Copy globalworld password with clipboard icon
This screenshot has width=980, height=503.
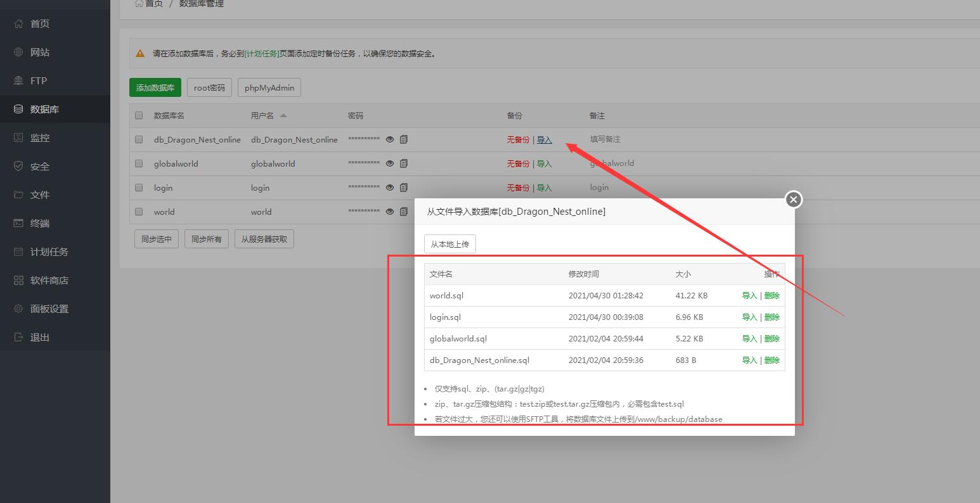coord(404,163)
